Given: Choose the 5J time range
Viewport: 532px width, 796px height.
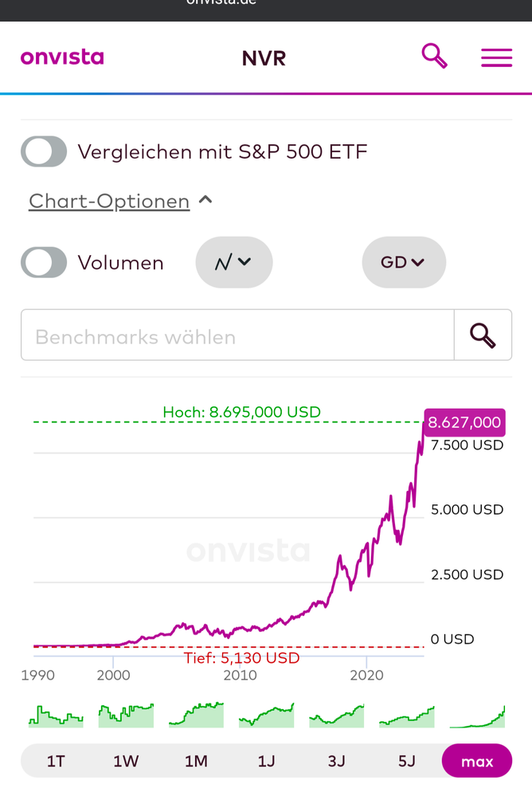Looking at the screenshot, I should pyautogui.click(x=406, y=761).
